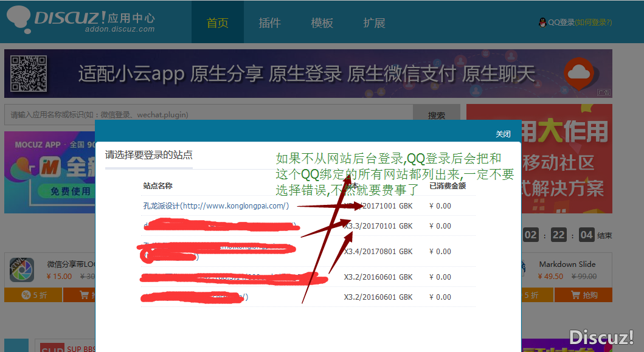Open the 如何登录? help link
Image resolution: width=644 pixels, height=352 pixels.
coord(594,22)
